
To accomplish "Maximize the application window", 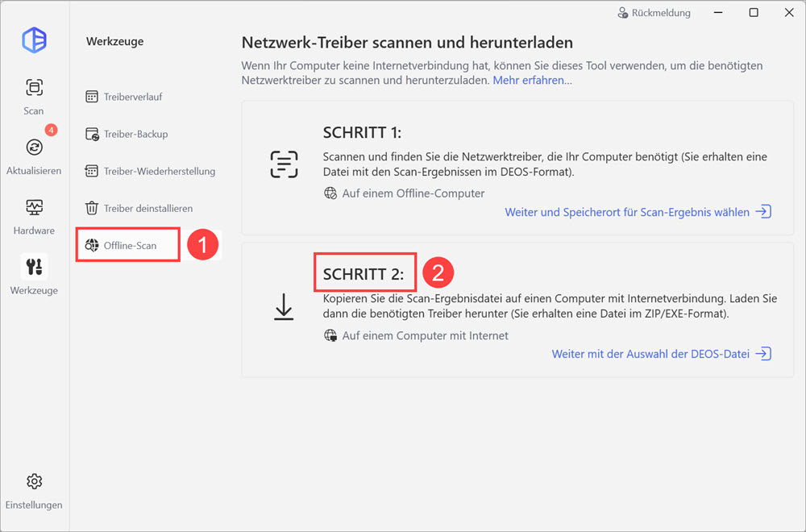I will [x=754, y=12].
